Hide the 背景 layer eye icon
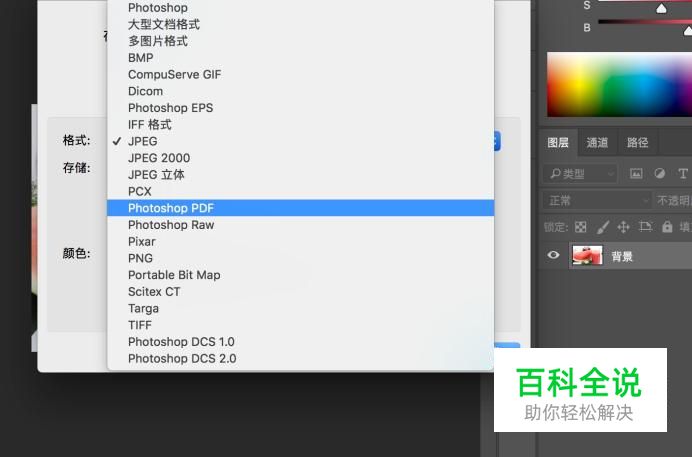 [x=553, y=255]
